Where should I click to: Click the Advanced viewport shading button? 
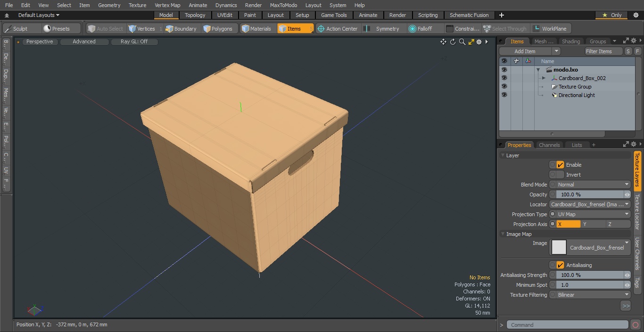pos(84,41)
